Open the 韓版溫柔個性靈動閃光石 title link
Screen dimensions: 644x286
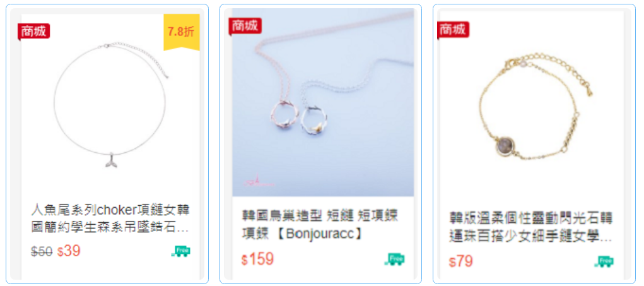point(531,227)
